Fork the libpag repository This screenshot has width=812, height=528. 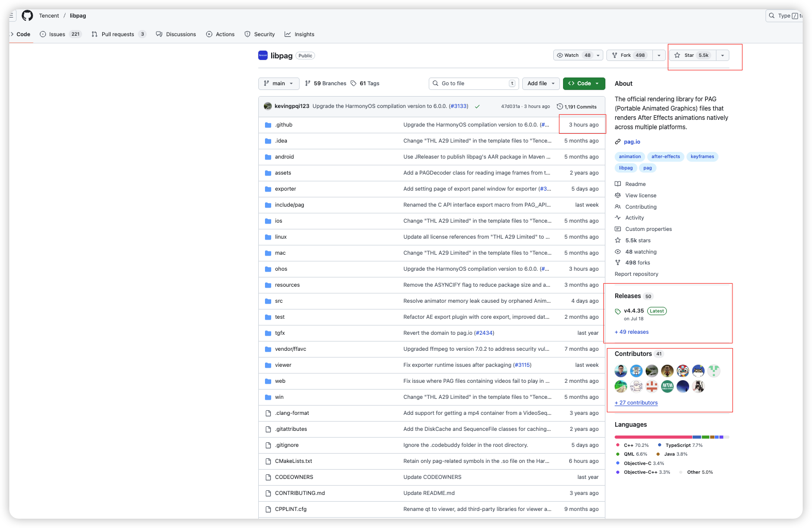(630, 55)
